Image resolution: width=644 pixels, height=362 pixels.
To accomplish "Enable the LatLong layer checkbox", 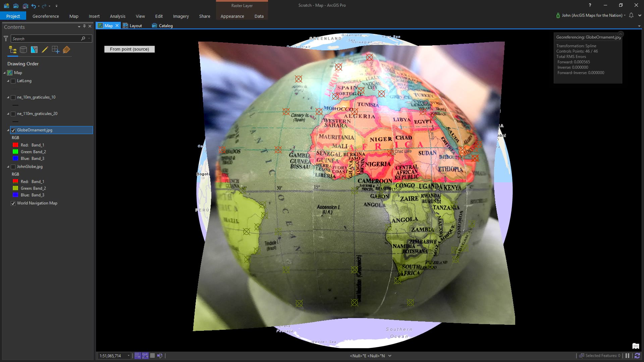I will point(13,81).
